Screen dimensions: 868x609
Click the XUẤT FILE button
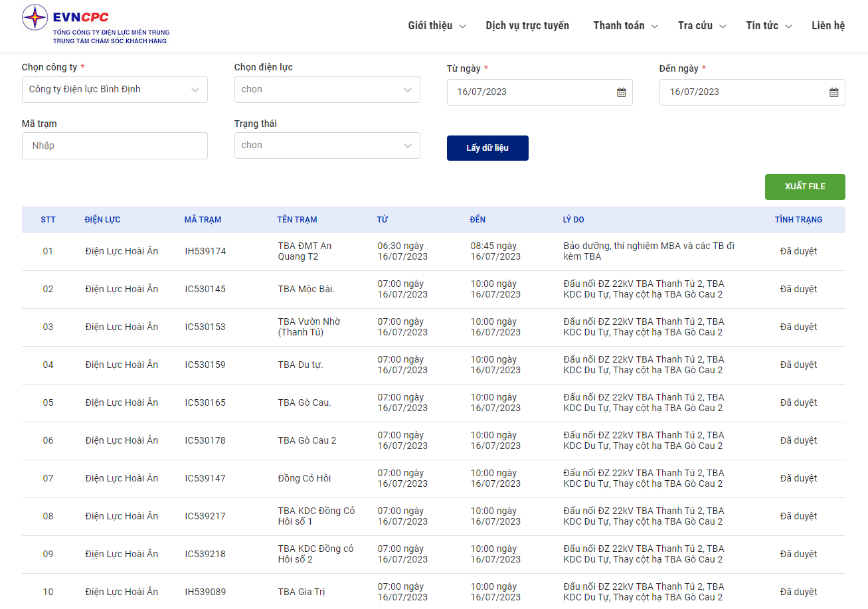click(x=805, y=187)
